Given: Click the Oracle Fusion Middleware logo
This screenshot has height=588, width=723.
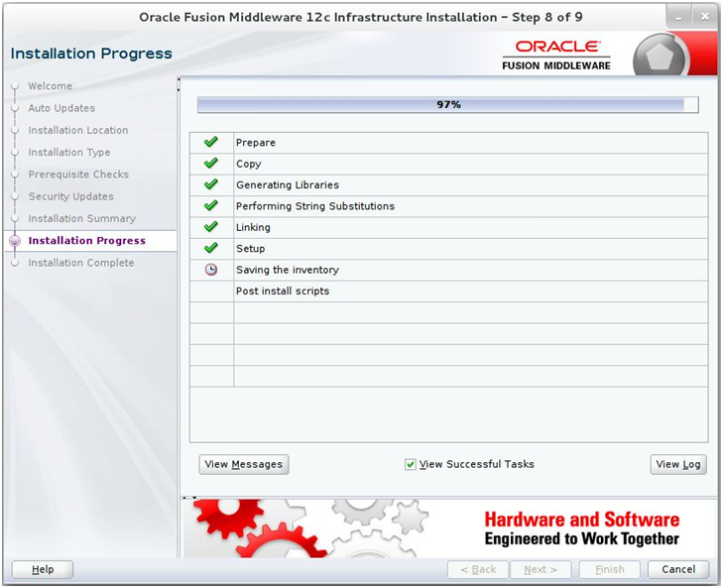Looking at the screenshot, I should point(556,56).
